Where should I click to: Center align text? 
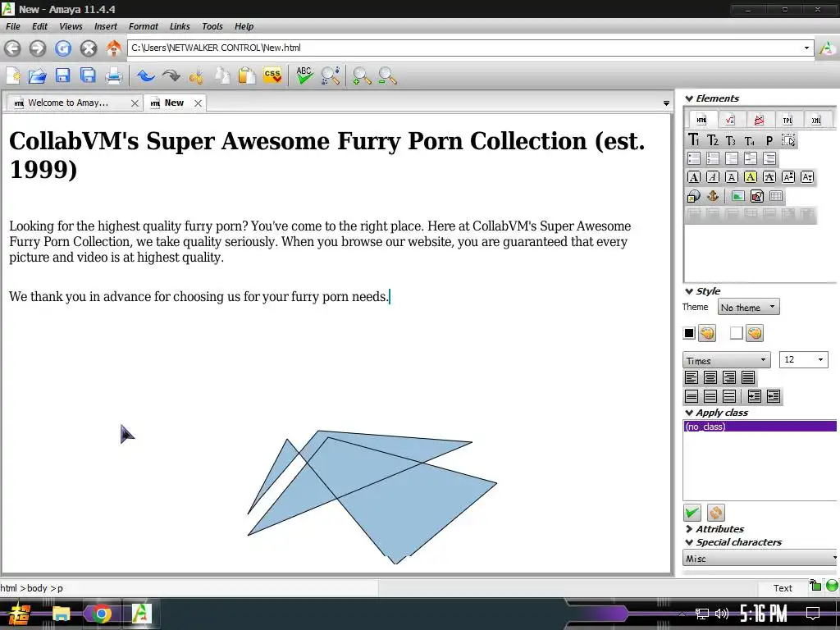click(x=710, y=377)
